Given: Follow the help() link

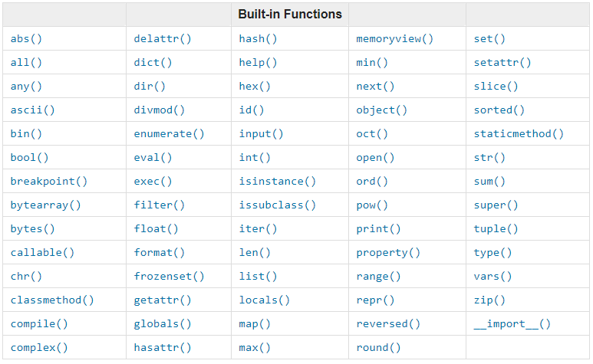Looking at the screenshot, I should click(x=258, y=63).
